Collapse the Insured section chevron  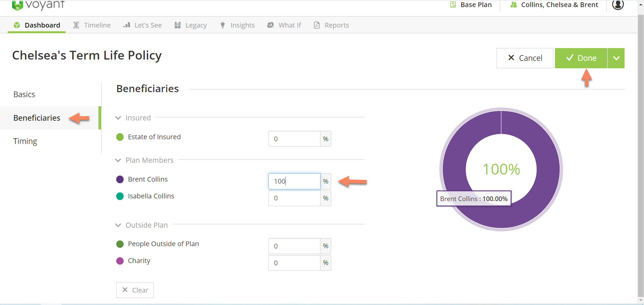coord(118,118)
